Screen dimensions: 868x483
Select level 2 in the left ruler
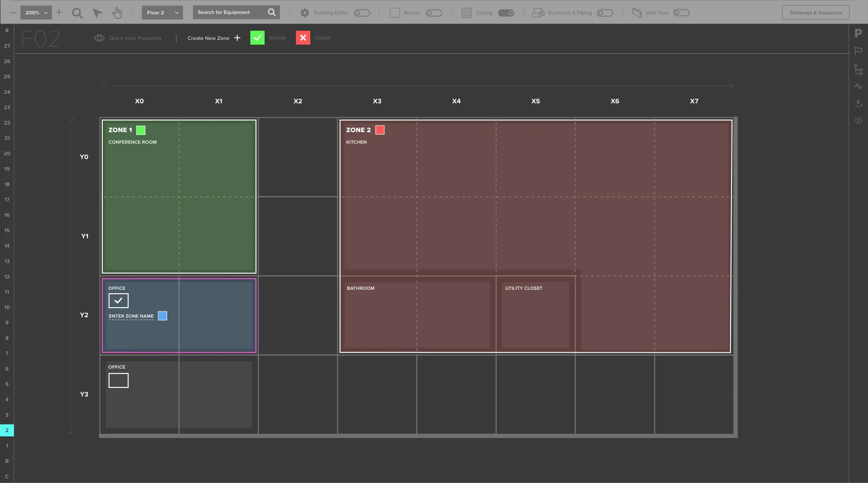[7, 430]
